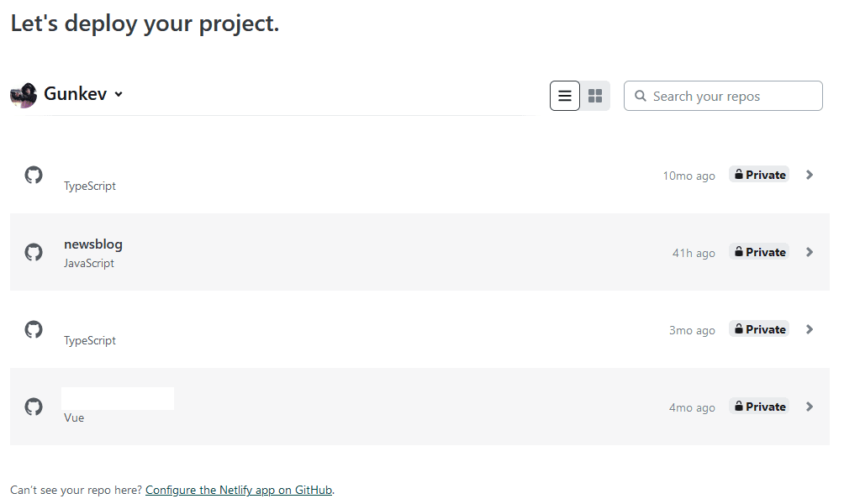Screen dimensions: 860x504
Task: Click the Private badge on the first repo
Action: (758, 174)
